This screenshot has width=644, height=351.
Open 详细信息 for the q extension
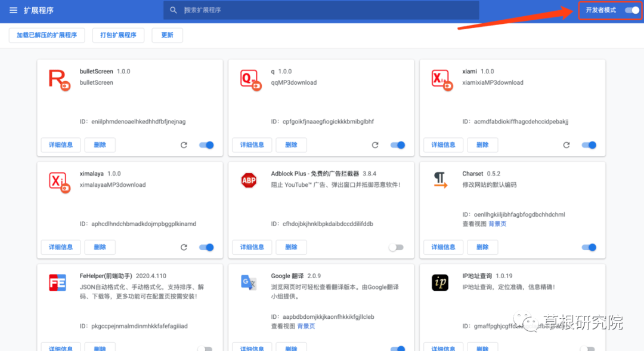pyautogui.click(x=252, y=145)
